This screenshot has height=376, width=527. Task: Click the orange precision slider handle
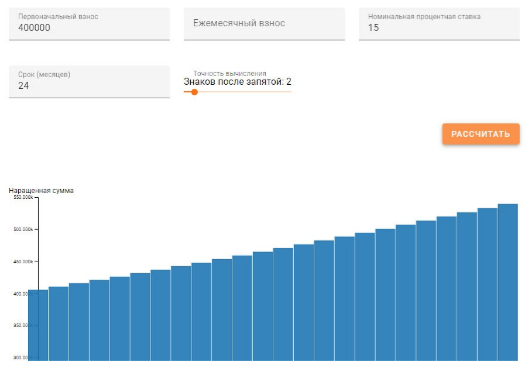[194, 92]
